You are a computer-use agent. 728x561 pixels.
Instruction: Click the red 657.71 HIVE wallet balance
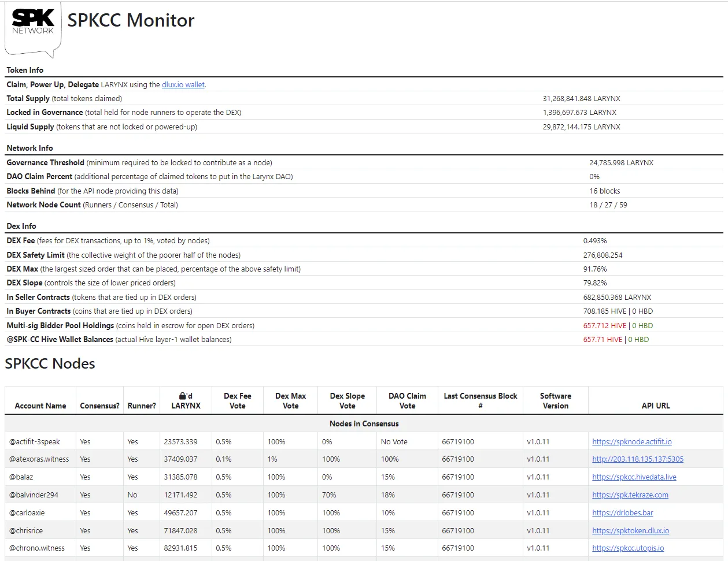[x=603, y=340]
